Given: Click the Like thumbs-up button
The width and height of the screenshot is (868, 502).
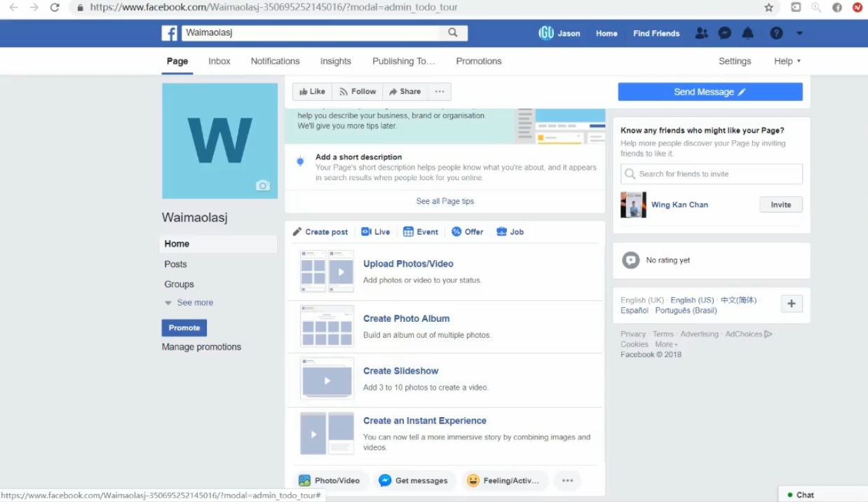Looking at the screenshot, I should click(x=312, y=92).
